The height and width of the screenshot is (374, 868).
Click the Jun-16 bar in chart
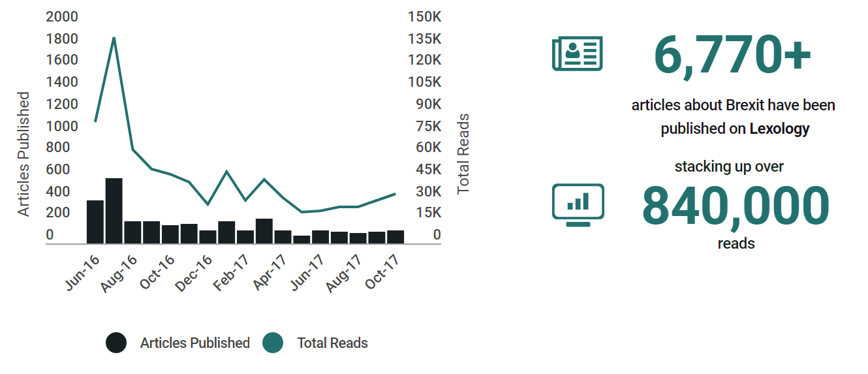(95, 222)
